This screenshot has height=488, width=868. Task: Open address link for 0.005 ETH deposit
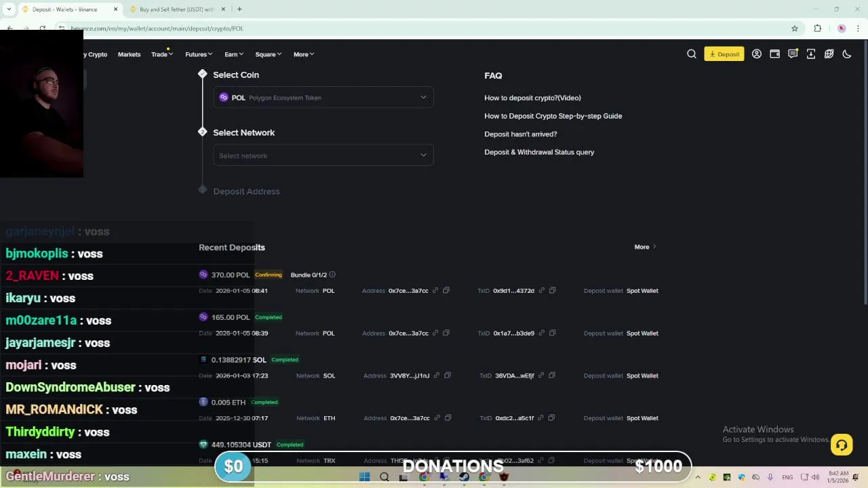pos(437,418)
